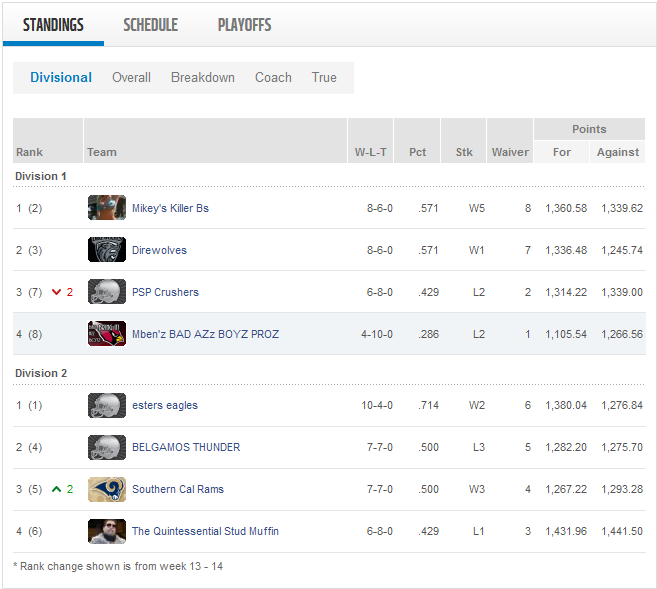Click Mben'z BAD AZz BOYZ PROZ logo

(107, 334)
